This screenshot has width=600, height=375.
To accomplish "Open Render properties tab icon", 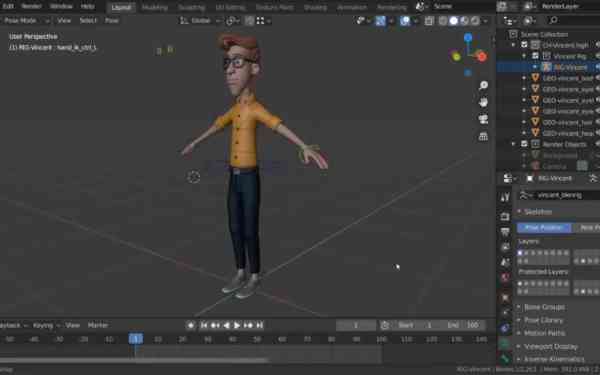I will [x=505, y=216].
